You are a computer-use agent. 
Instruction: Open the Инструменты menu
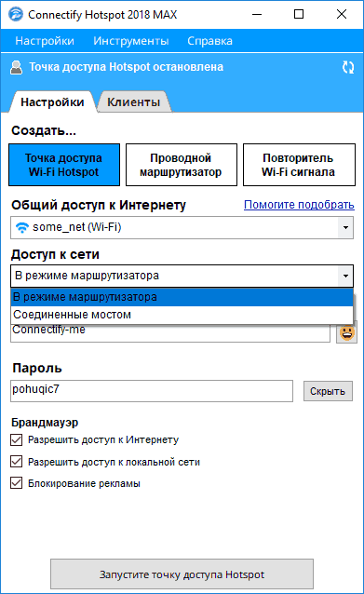pyautogui.click(x=131, y=41)
